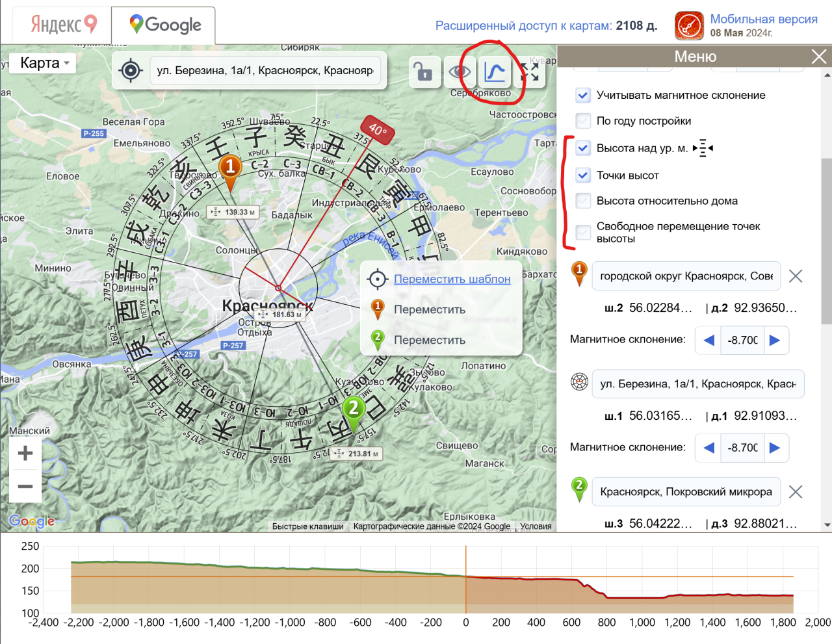Click 'Переместить шаблон' link
The image size is (832, 644).
coord(452,279)
